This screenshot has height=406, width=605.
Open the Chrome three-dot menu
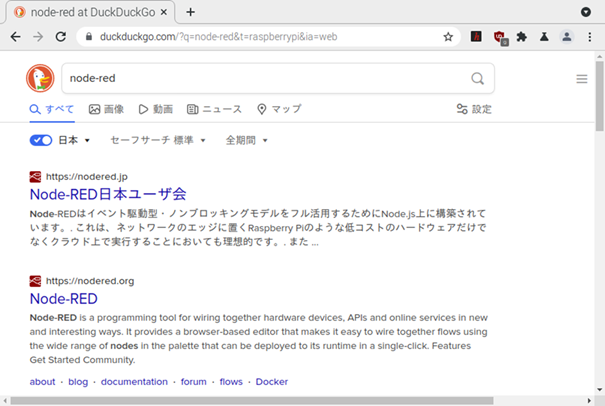click(589, 37)
